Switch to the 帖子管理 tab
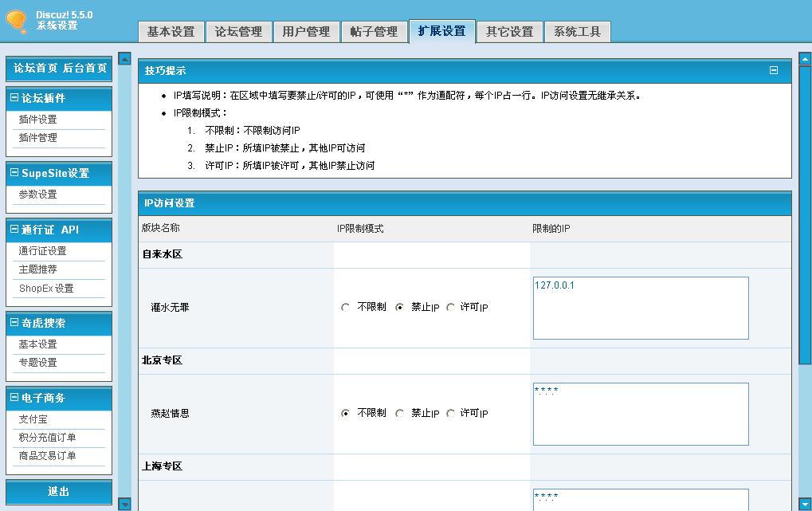 374,32
